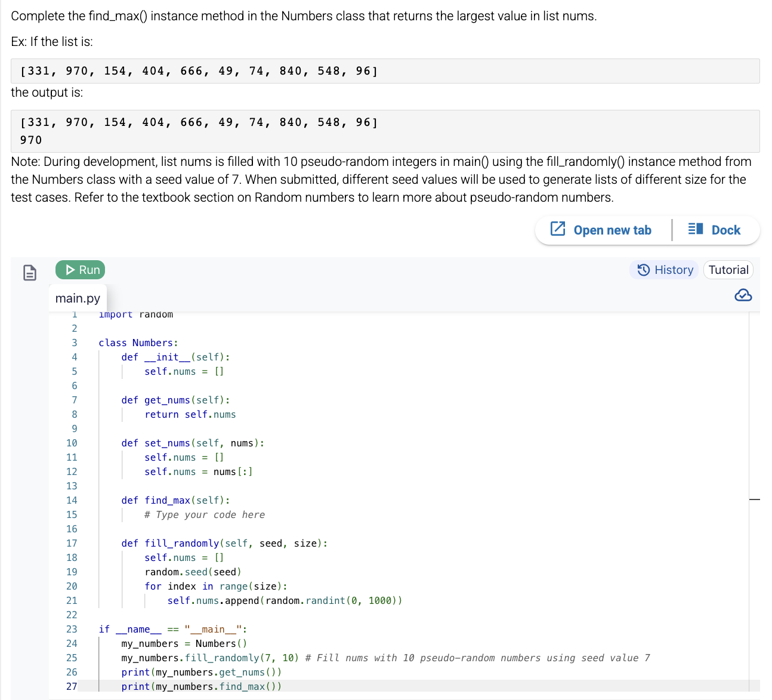Select the History button in the editor toolbar

664,270
